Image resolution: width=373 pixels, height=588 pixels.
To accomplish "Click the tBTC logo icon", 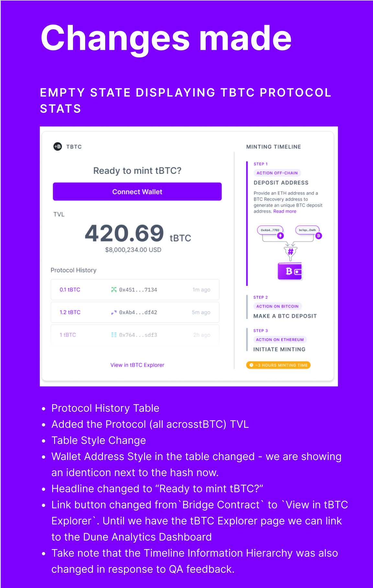I will [x=58, y=147].
